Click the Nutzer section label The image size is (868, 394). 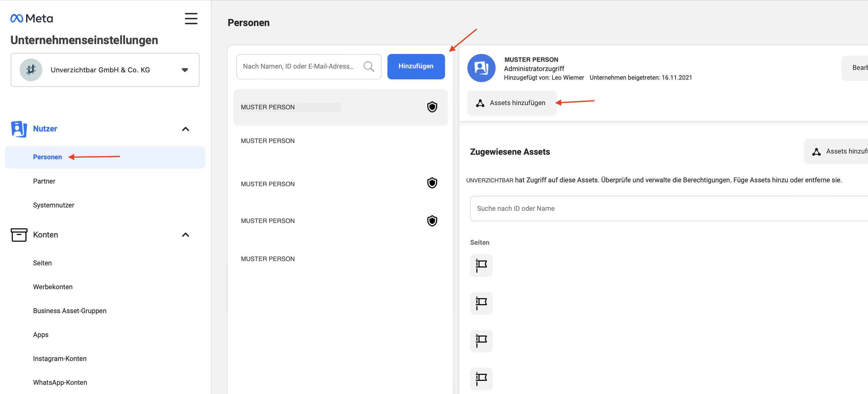(45, 129)
